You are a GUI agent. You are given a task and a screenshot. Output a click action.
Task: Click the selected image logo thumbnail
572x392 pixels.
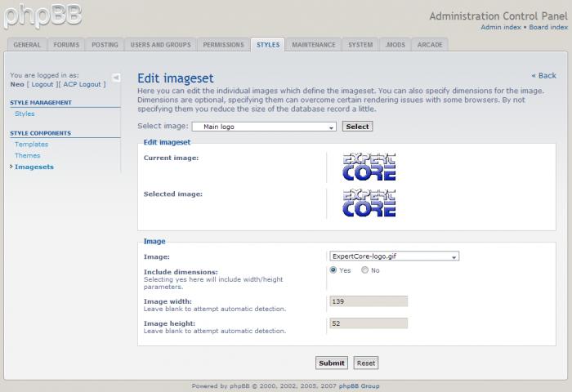(x=369, y=203)
